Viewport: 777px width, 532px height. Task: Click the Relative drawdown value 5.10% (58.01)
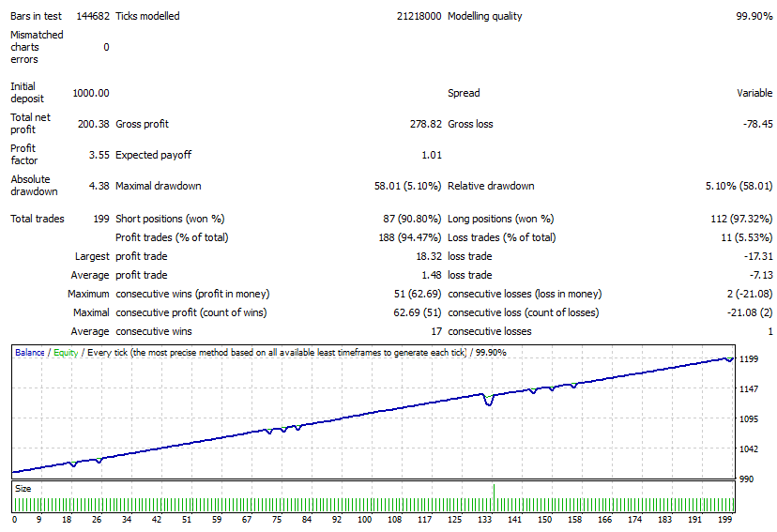pos(739,186)
